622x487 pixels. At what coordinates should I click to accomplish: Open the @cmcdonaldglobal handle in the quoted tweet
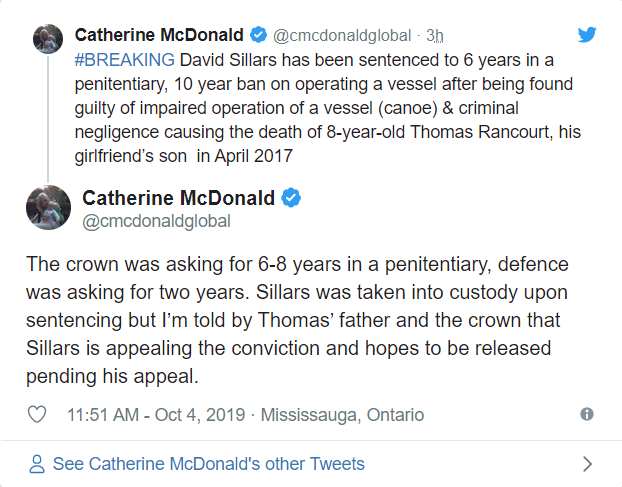coord(342,36)
